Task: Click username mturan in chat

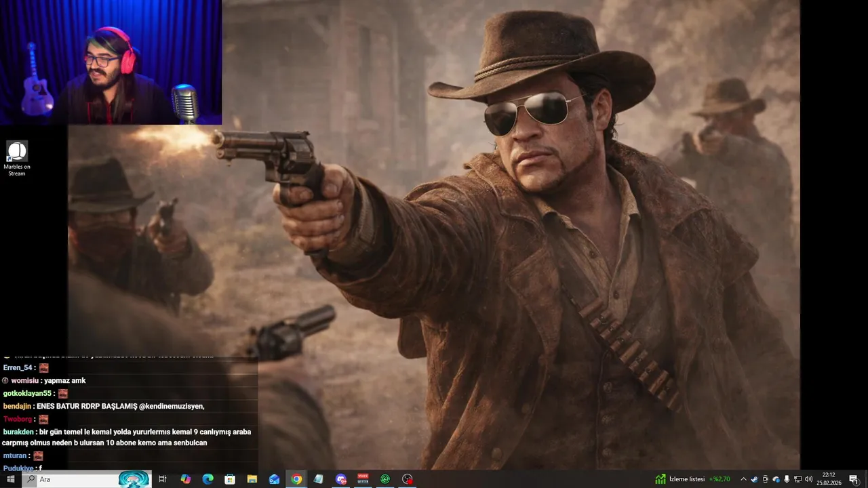Action: tap(15, 455)
